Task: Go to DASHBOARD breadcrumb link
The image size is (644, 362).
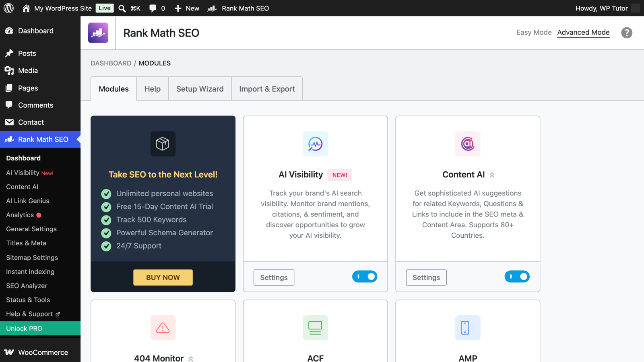Action: pyautogui.click(x=111, y=63)
